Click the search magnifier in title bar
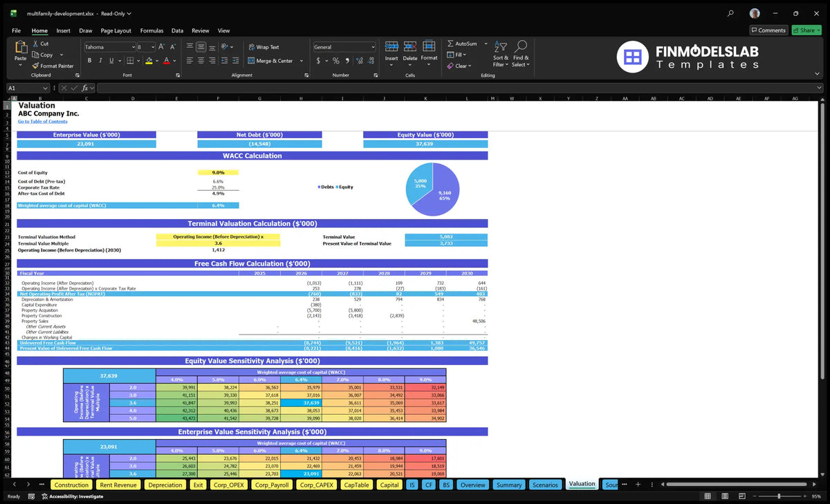This screenshot has width=830, height=504. pos(731,13)
